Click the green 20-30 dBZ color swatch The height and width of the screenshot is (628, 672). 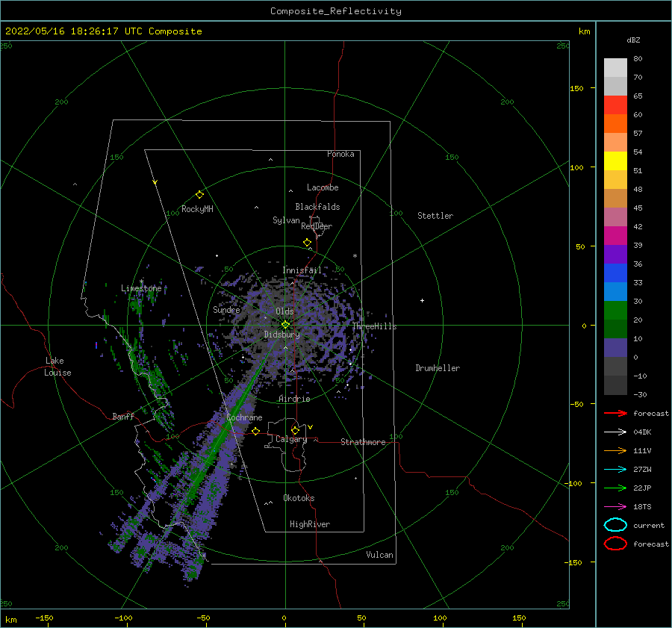(x=615, y=311)
